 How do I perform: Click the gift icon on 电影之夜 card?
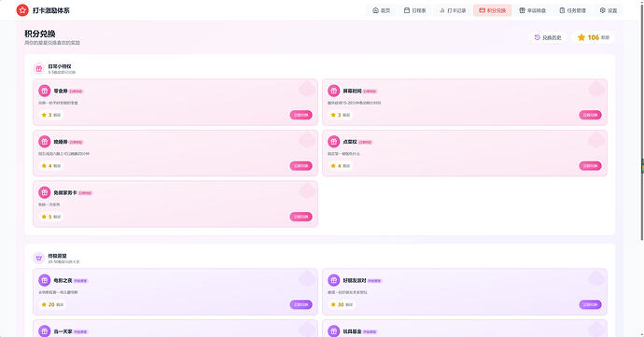[45, 280]
